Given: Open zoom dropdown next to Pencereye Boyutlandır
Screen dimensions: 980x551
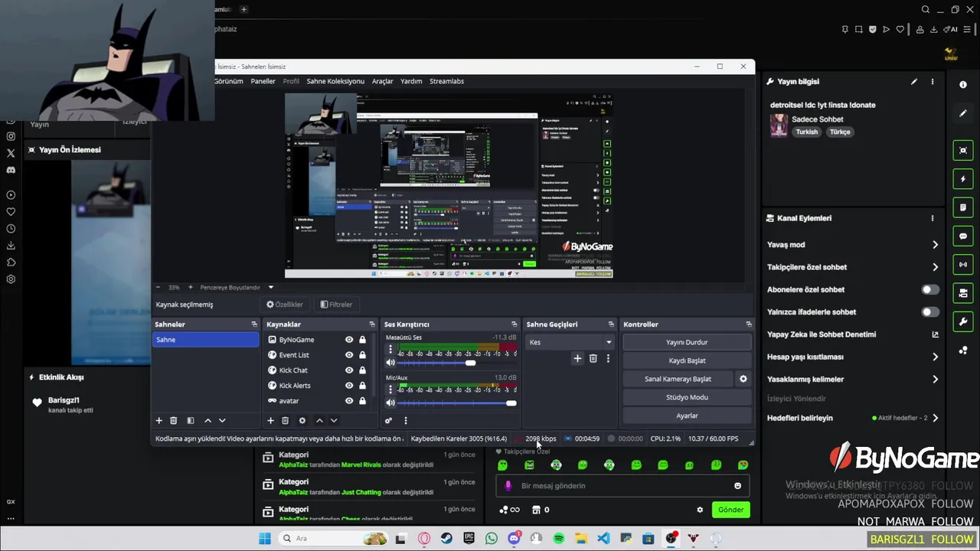Looking at the screenshot, I should coord(270,288).
